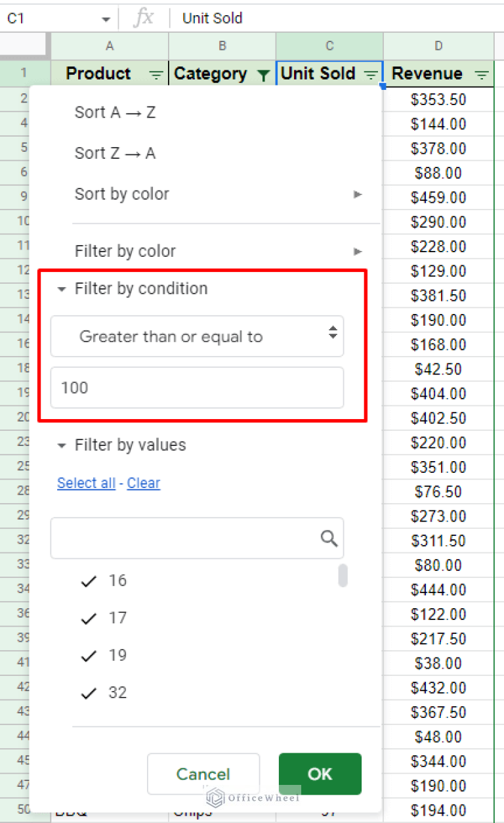This screenshot has width=504, height=823.
Task: Click the search magnifier in values filter
Action: click(328, 538)
